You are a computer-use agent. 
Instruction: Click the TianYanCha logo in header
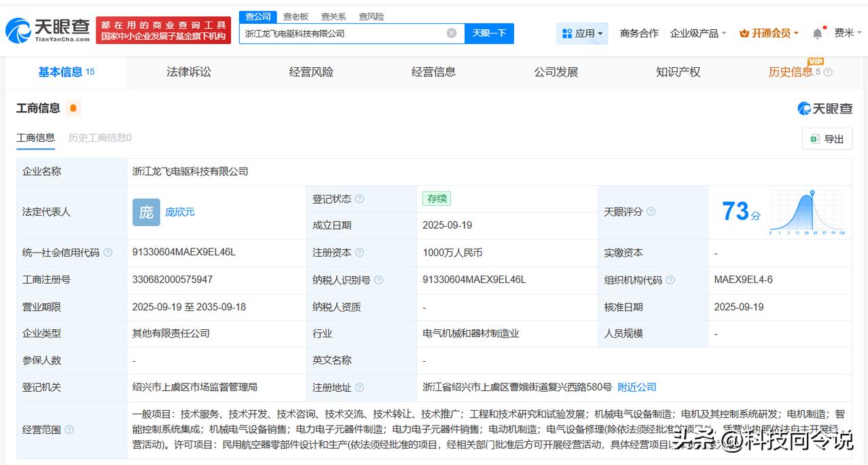coord(48,30)
